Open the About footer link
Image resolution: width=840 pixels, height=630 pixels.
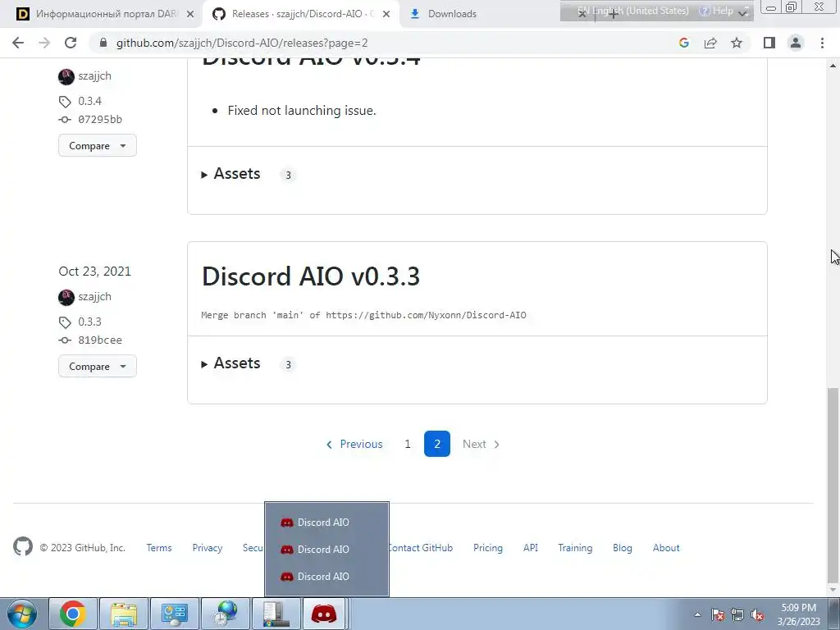coord(666,548)
